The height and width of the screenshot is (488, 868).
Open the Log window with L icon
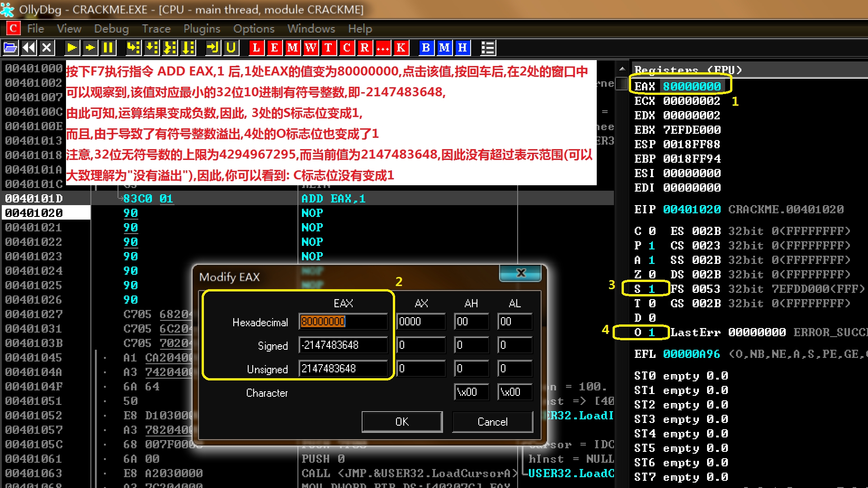pos(256,47)
